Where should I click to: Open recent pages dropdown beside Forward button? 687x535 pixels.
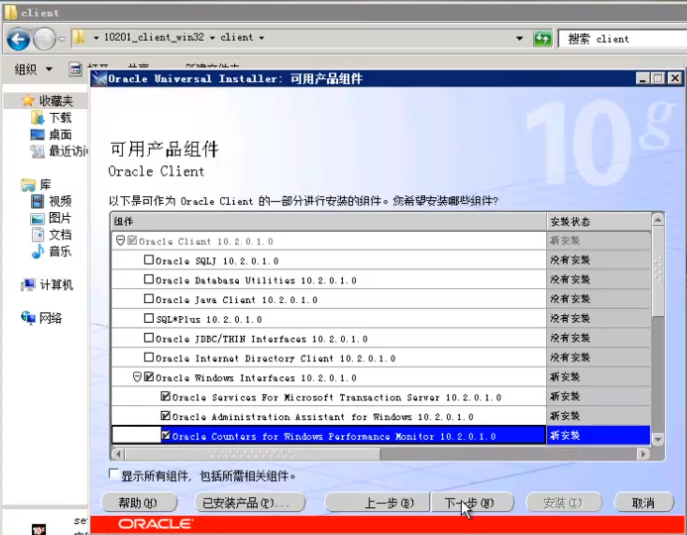pos(62,39)
